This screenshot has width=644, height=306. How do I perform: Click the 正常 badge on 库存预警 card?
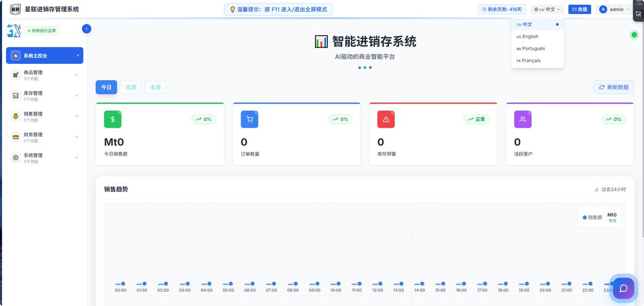pos(476,119)
